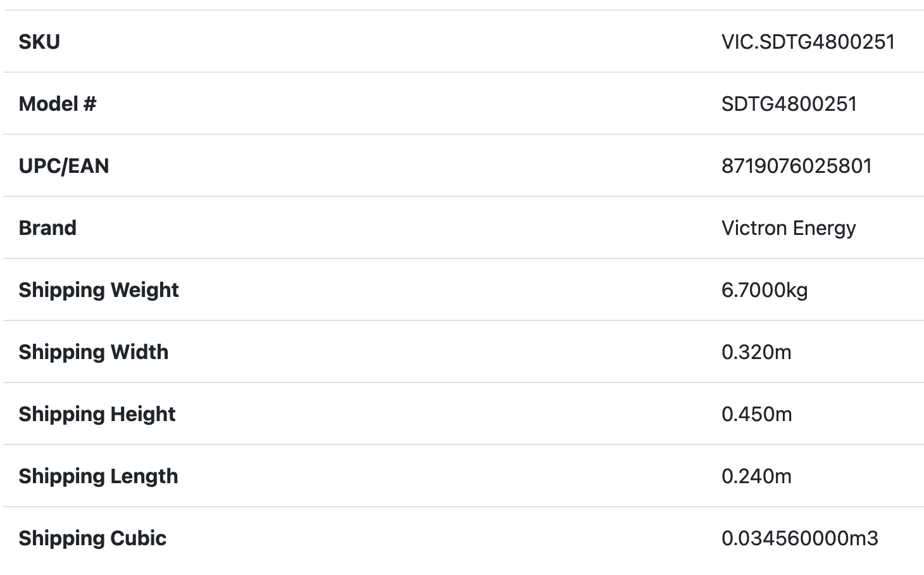Click the Shipping Height label
Image resolution: width=924 pixels, height=575 pixels.
pyautogui.click(x=97, y=414)
